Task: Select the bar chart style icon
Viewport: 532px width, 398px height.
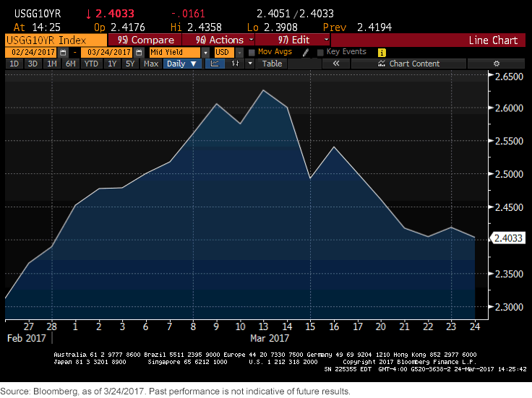Action: [x=235, y=64]
